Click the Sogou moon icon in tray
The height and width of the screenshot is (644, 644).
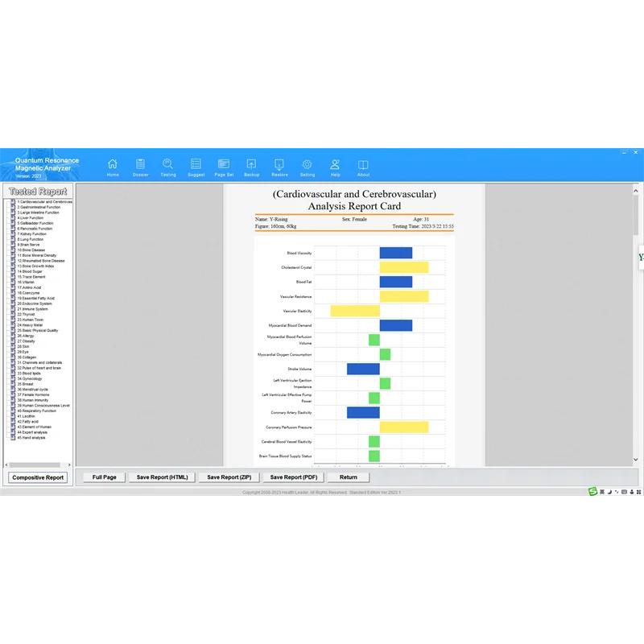tap(609, 492)
